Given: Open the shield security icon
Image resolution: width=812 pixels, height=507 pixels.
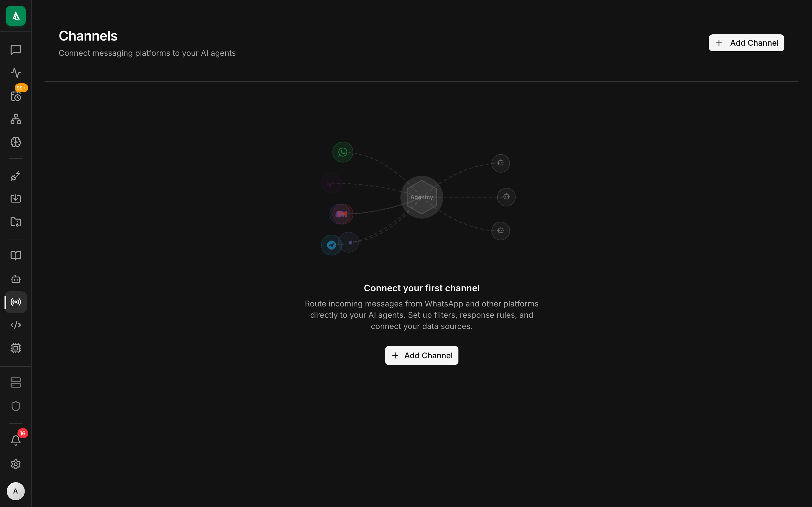Looking at the screenshot, I should [16, 406].
